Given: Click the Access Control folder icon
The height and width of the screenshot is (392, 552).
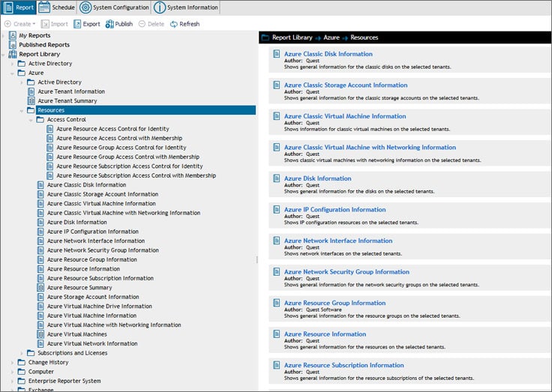Looking at the screenshot, I should point(40,120).
